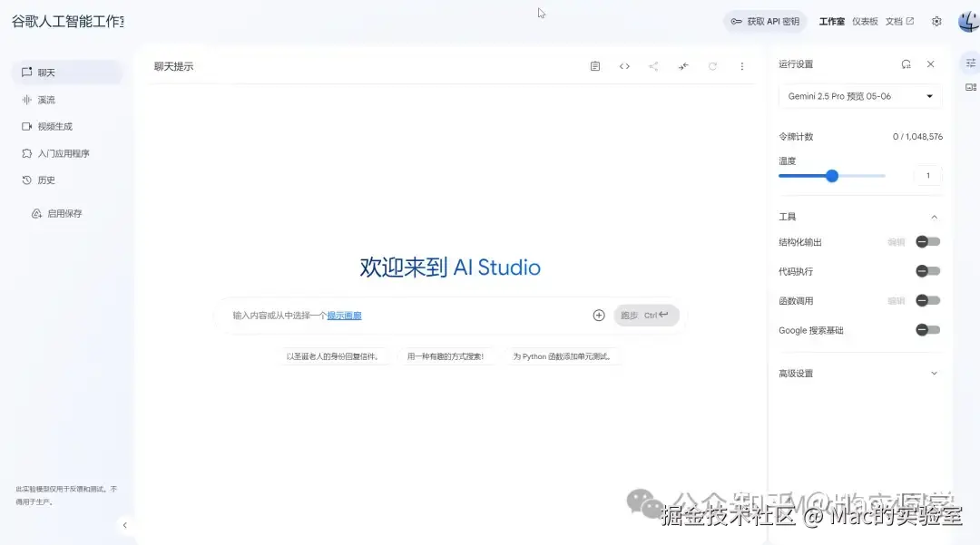This screenshot has width=980, height=545.
Task: Select the 以圣诞老人的身份回复信件 suggestion chip
Action: (332, 356)
